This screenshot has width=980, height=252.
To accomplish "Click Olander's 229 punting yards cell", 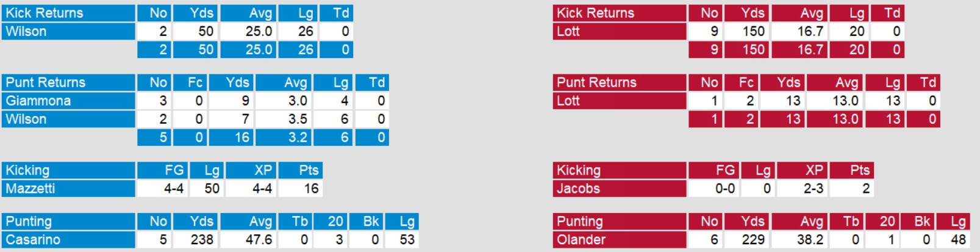I will (747, 240).
